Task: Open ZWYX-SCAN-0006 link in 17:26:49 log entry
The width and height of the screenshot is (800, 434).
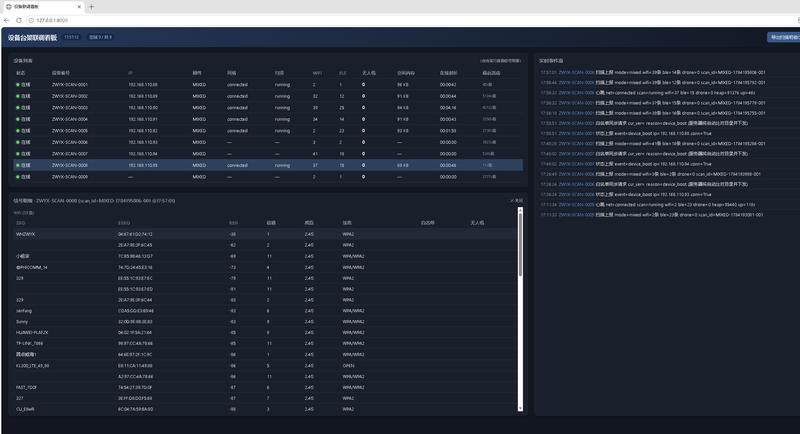Action: click(577, 174)
